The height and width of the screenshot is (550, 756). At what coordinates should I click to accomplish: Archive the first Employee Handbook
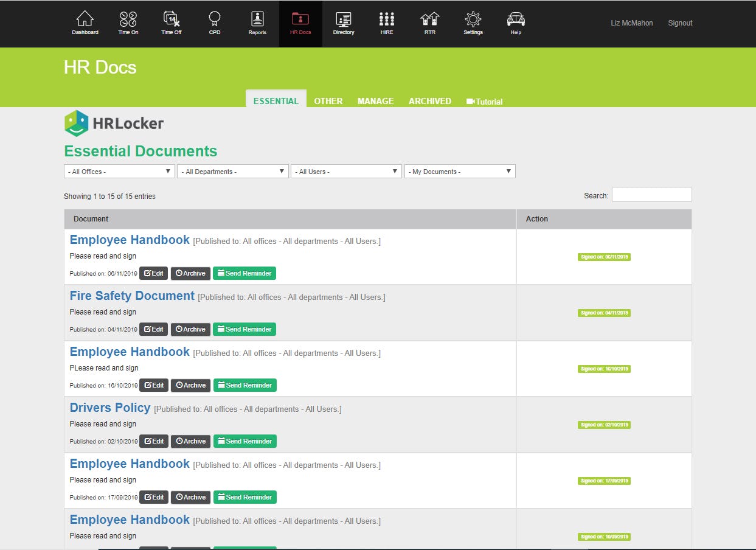point(190,273)
